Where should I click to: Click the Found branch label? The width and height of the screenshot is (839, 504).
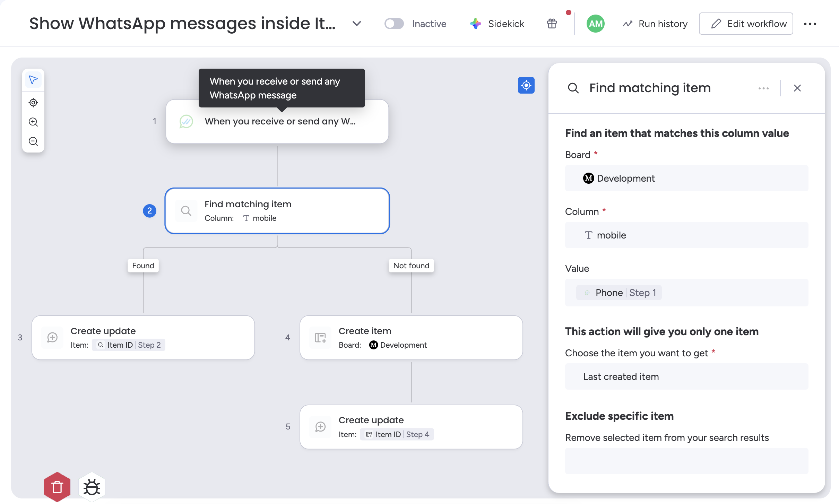[143, 266]
